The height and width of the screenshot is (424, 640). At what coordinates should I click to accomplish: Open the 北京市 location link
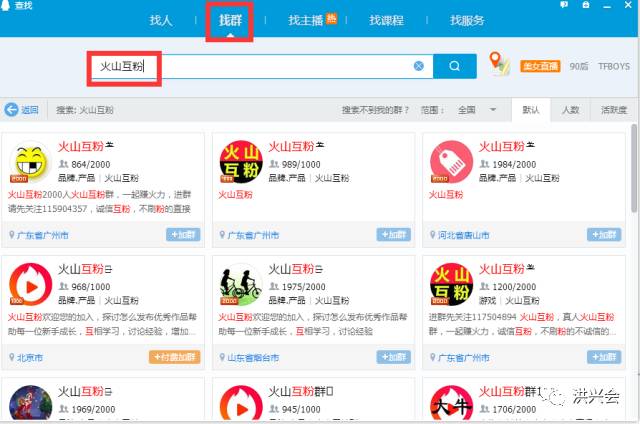pyautogui.click(x=30, y=358)
